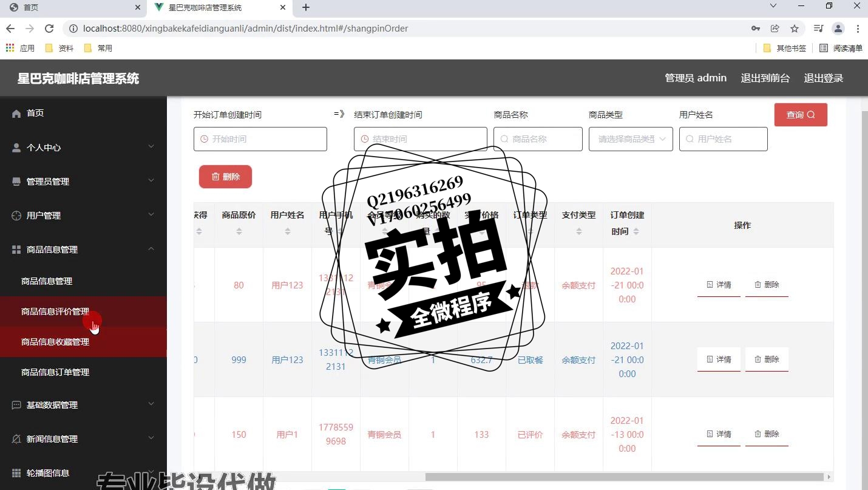Focus the 用户姓名 search input
Screen dimensions: 868x490
point(724,139)
